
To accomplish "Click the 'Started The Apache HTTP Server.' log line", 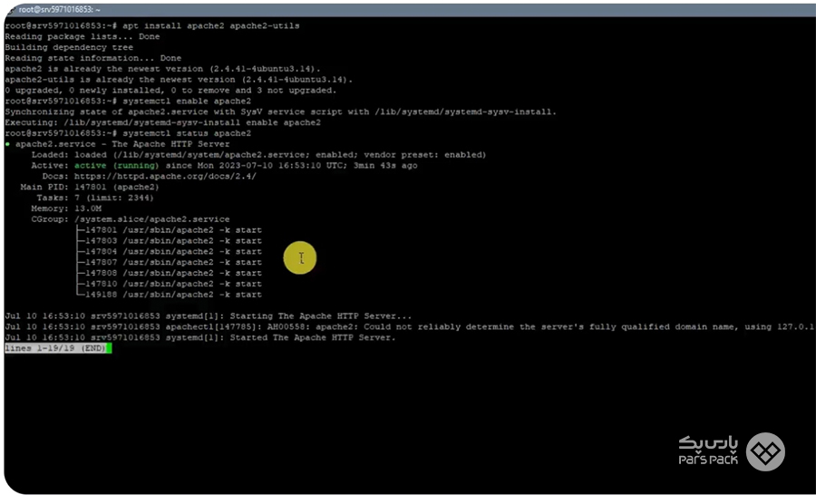I will [x=200, y=337].
